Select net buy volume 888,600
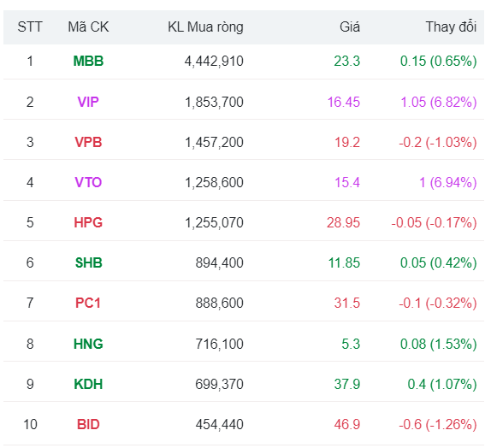This screenshot has width=485, height=448. (219, 303)
